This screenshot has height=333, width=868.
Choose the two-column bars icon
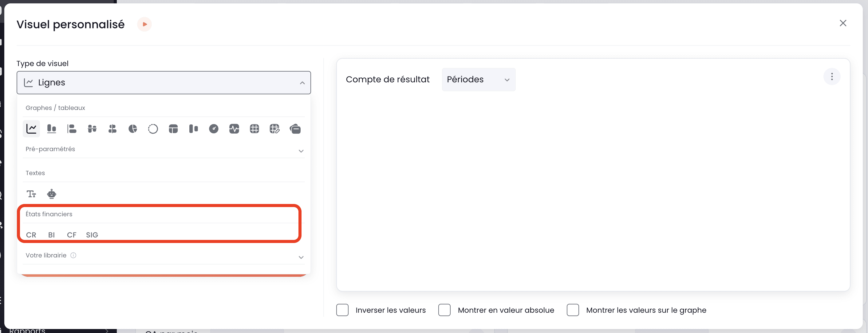tap(193, 129)
